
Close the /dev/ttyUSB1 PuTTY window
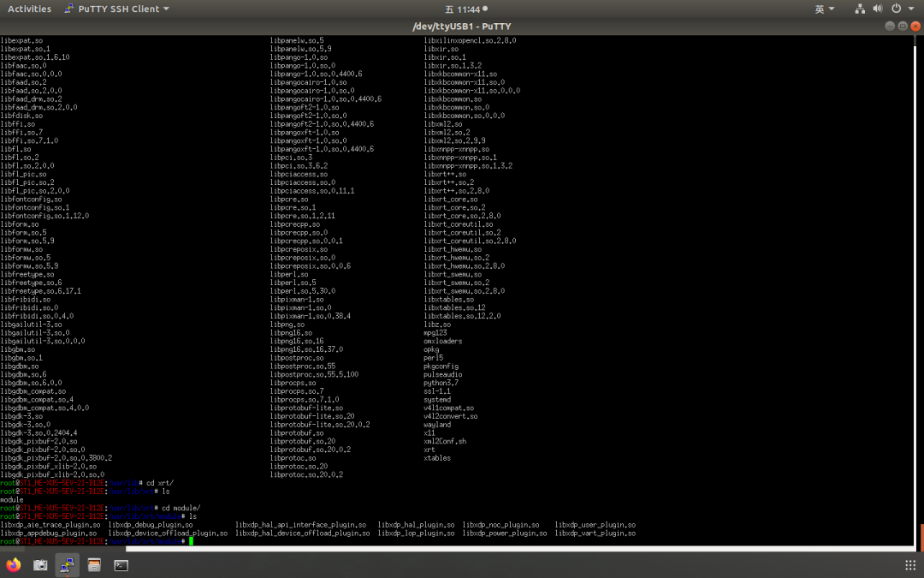tap(915, 26)
